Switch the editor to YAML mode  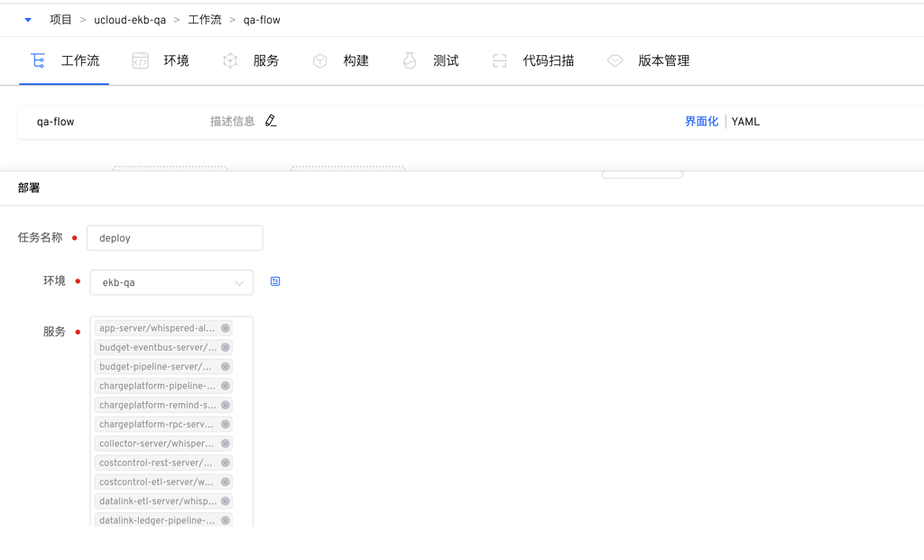point(745,120)
